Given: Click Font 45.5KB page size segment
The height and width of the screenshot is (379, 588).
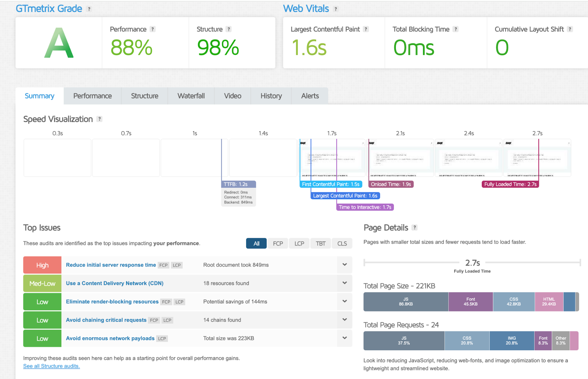Looking at the screenshot, I should point(471,302).
